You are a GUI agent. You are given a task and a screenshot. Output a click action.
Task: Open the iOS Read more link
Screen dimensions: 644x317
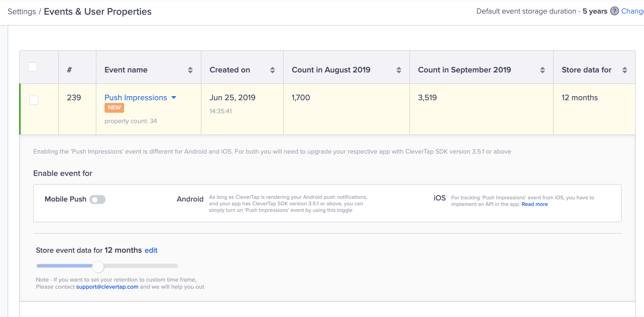pos(535,204)
